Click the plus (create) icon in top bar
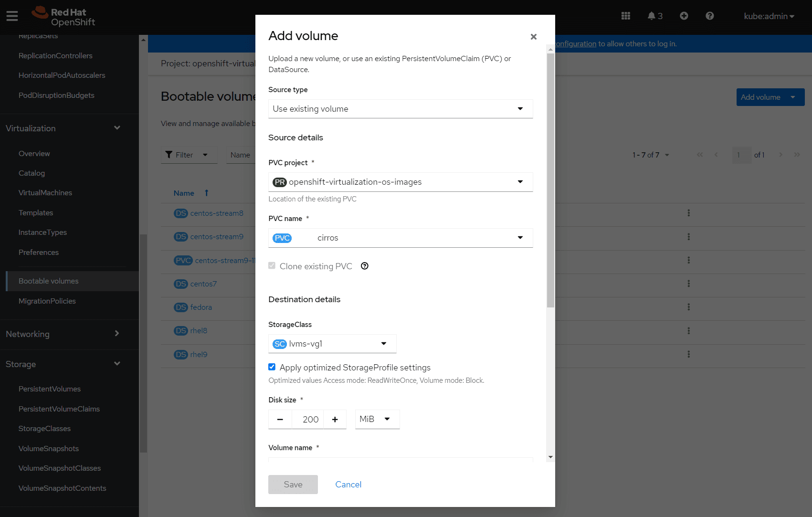812x517 pixels. (684, 15)
